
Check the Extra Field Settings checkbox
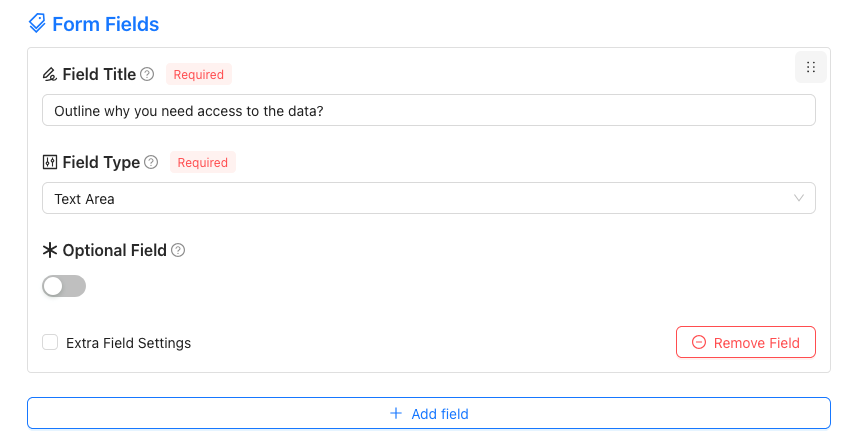[50, 342]
